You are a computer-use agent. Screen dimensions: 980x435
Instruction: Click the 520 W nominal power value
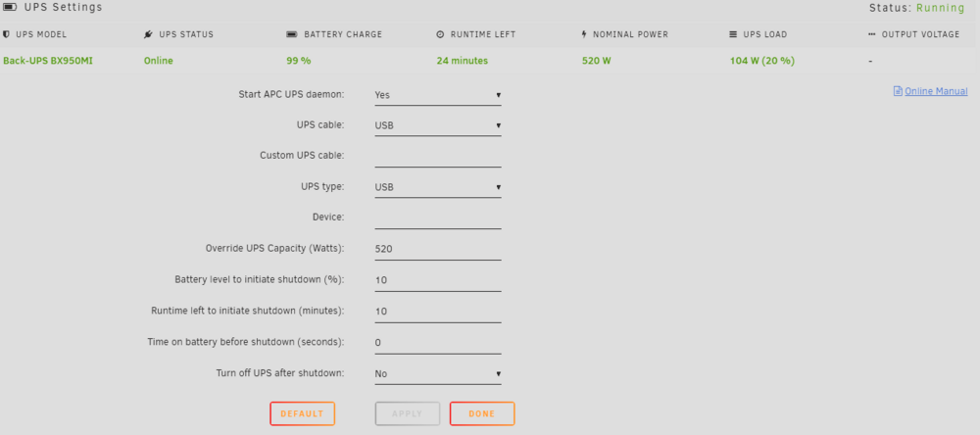click(596, 61)
